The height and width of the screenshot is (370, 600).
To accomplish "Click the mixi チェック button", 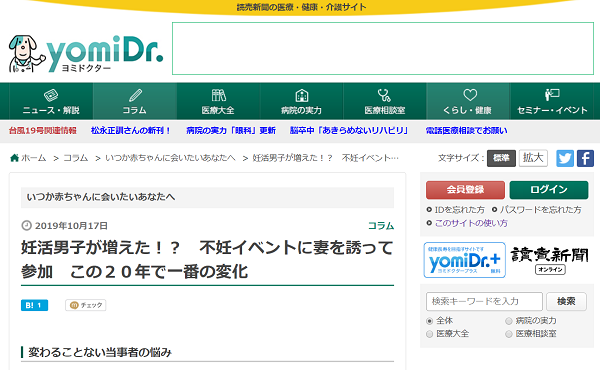I will pyautogui.click(x=86, y=305).
